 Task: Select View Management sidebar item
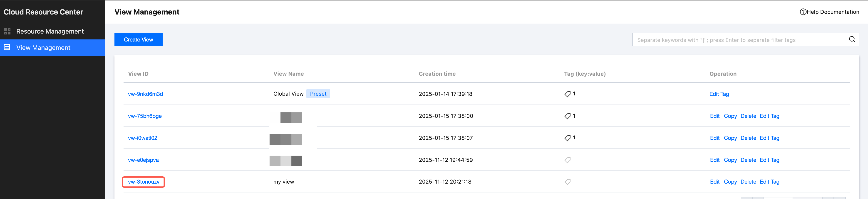tap(43, 48)
